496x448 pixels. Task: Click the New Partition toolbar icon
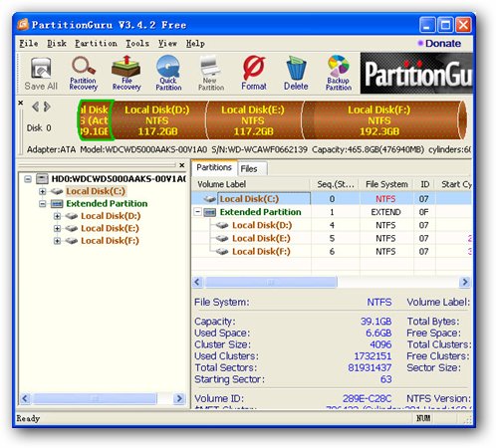(x=211, y=74)
